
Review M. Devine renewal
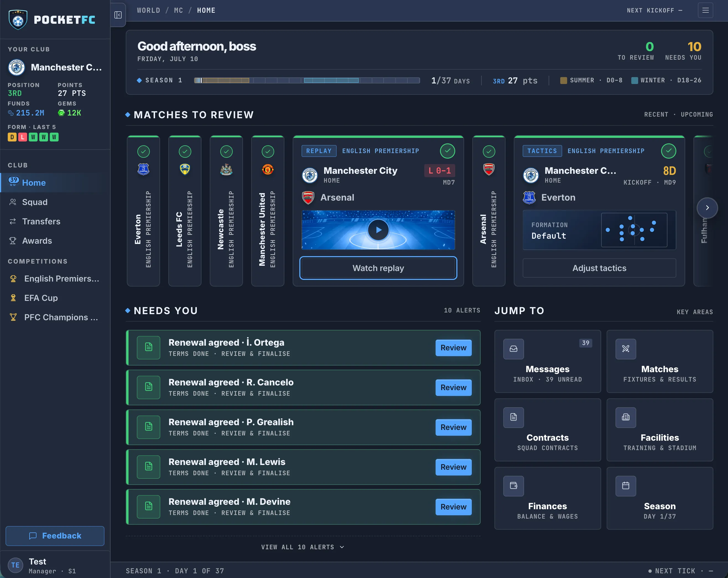coord(454,507)
